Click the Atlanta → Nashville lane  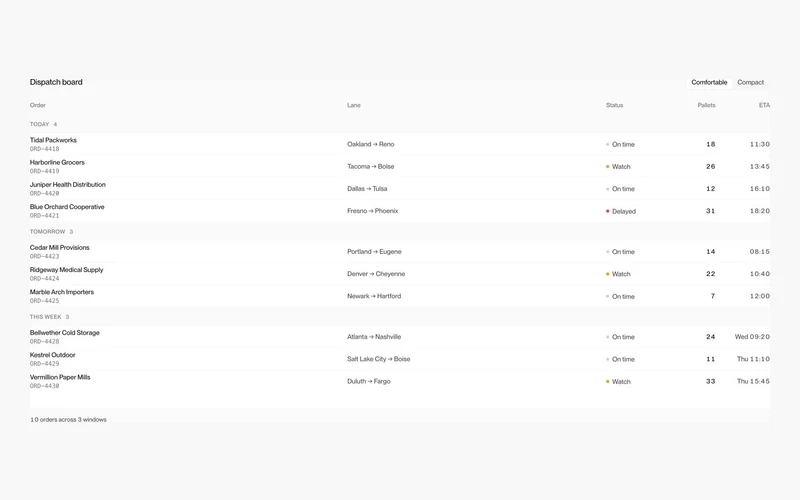[374, 337]
